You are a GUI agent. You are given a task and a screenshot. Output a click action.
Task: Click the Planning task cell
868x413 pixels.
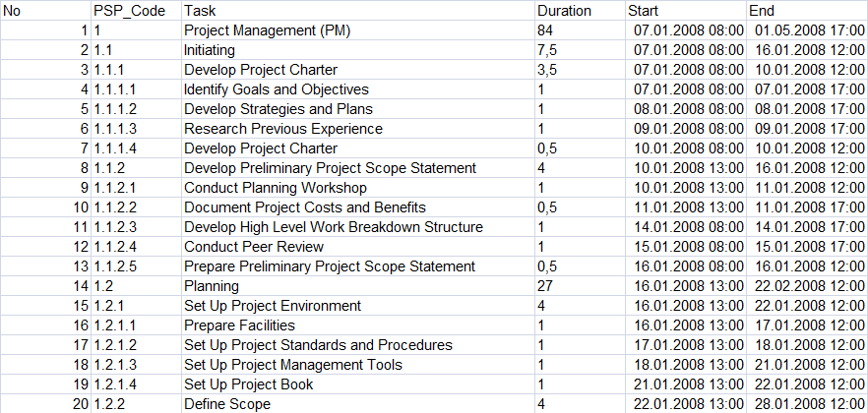(x=358, y=286)
